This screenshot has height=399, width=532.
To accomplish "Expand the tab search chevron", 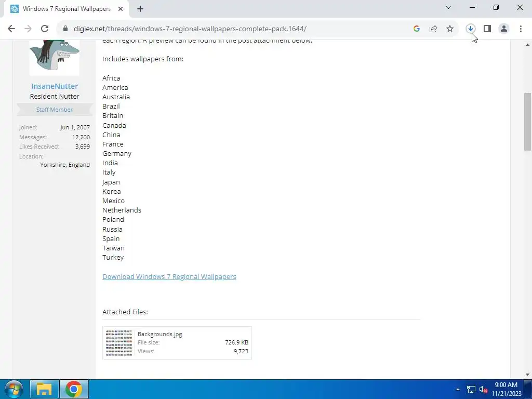I will coord(448,7).
